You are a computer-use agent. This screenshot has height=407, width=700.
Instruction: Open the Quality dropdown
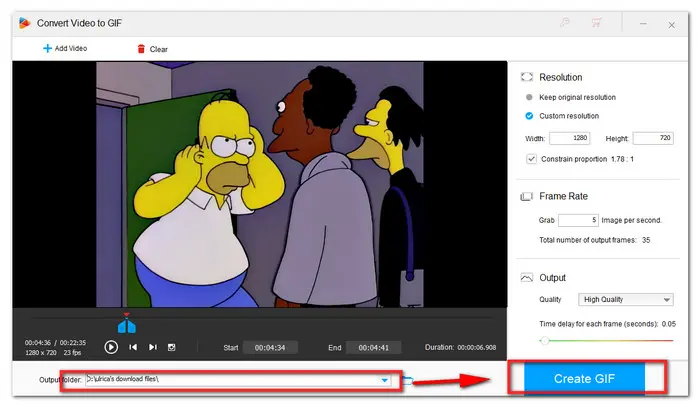(625, 299)
